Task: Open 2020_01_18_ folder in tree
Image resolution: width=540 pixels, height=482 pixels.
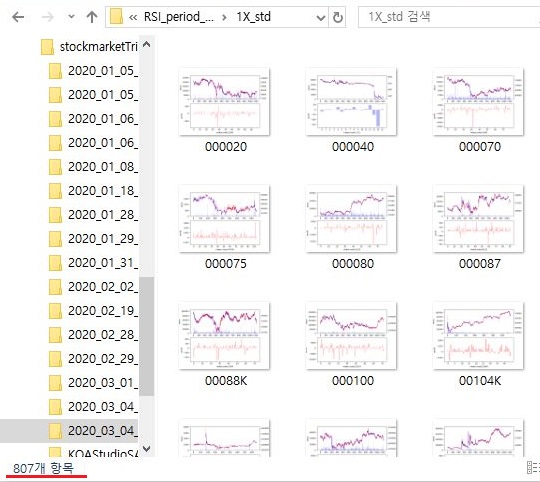Action: [x=103, y=191]
